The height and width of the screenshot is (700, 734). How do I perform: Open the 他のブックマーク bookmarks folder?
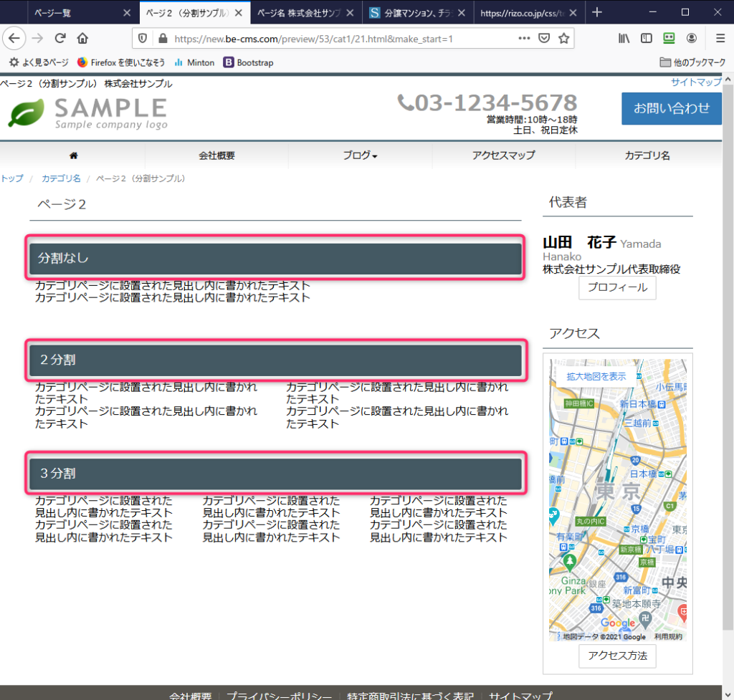click(x=693, y=62)
